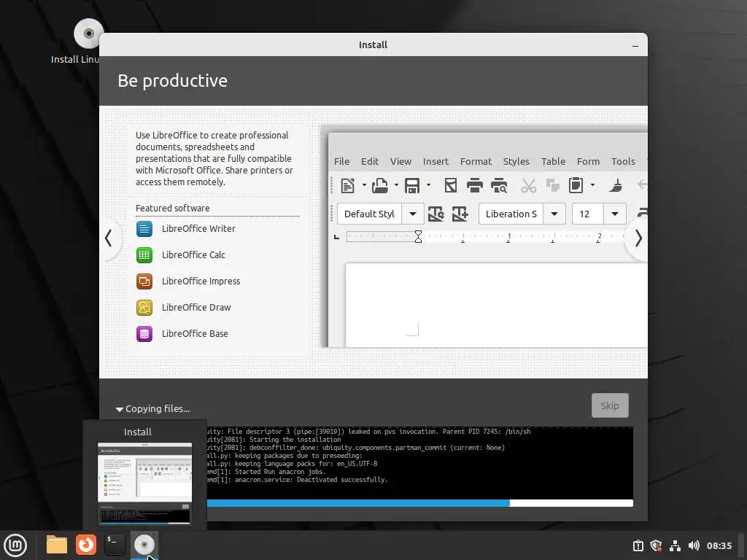Open the font size 12 dropdown arrow
The width and height of the screenshot is (747, 560).
click(614, 214)
